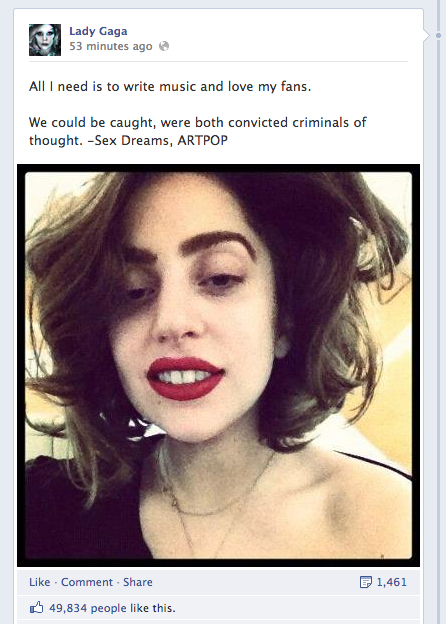Click the shares note icon beside 1,461
The height and width of the screenshot is (624, 446).
(366, 582)
